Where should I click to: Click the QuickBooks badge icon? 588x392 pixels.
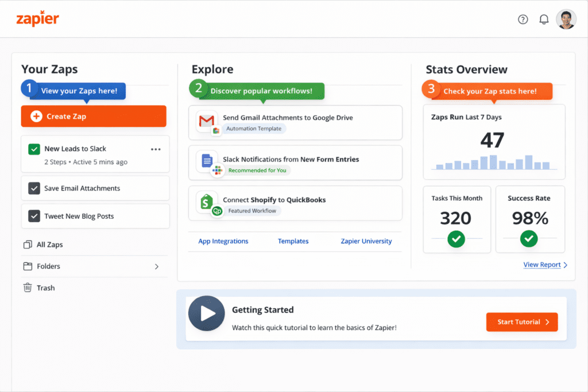tap(217, 211)
